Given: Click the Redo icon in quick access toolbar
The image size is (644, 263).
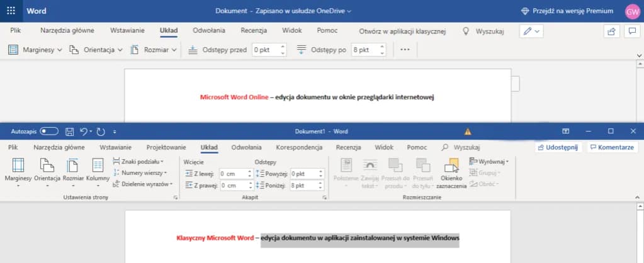Looking at the screenshot, I should tap(101, 131).
